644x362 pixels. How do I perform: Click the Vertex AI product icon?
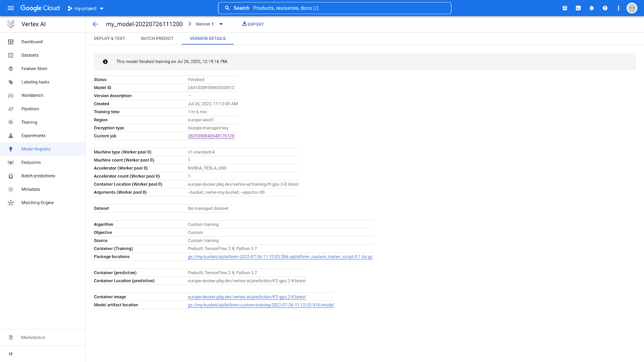11,24
